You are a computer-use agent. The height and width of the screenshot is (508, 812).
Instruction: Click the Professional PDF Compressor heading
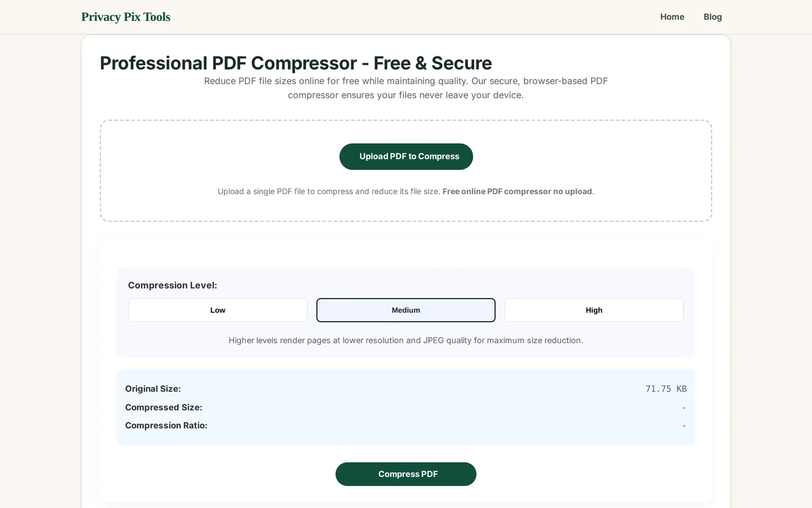click(x=296, y=63)
